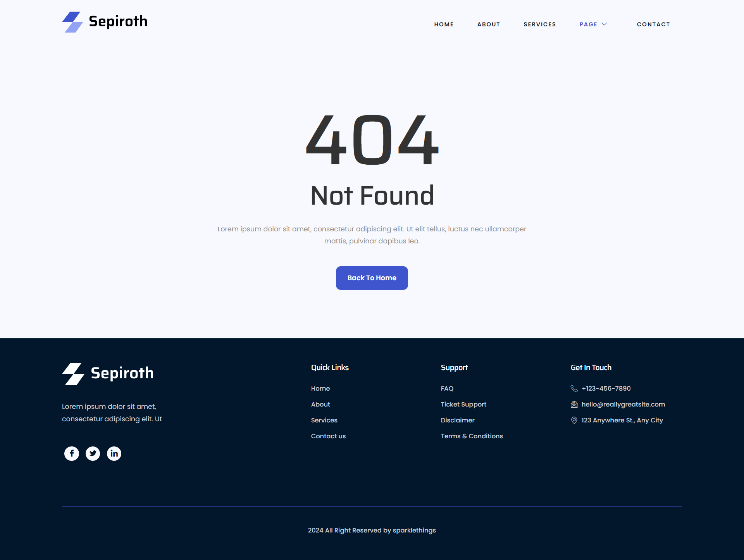This screenshot has height=560, width=744.
Task: Click the Terms & Conditions link
Action: (472, 436)
